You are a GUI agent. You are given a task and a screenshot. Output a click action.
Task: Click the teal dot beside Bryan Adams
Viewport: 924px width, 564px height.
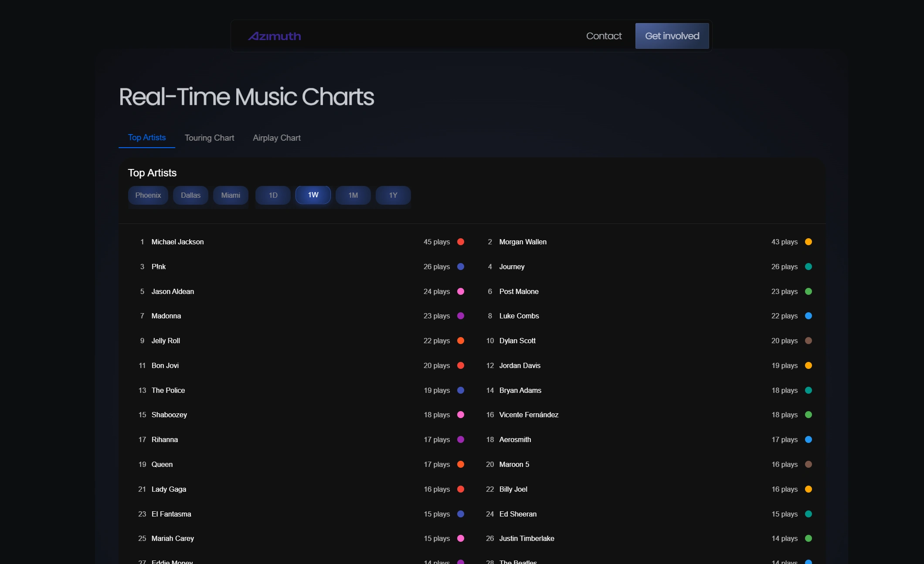[x=808, y=390]
